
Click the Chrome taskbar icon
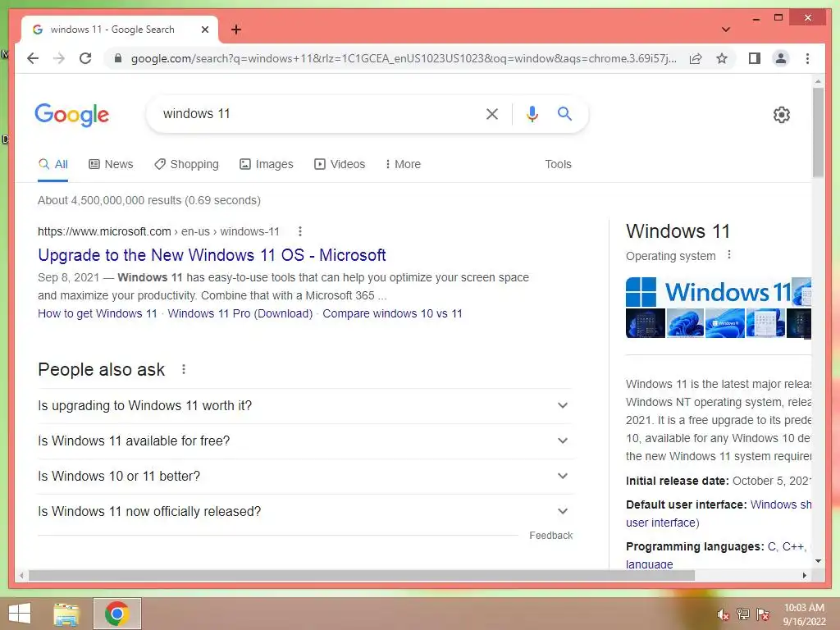[x=116, y=614]
